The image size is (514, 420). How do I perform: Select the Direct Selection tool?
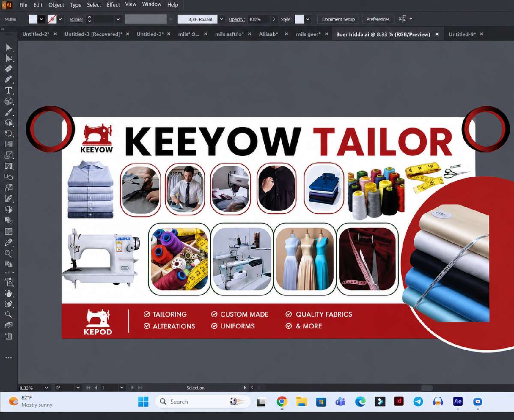tap(9, 58)
